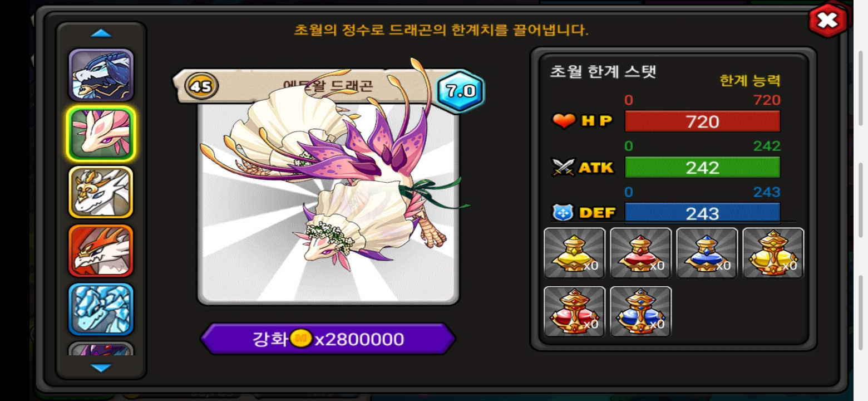Tap the small red essence potion
Screen dimensions: 868x401
click(x=640, y=253)
